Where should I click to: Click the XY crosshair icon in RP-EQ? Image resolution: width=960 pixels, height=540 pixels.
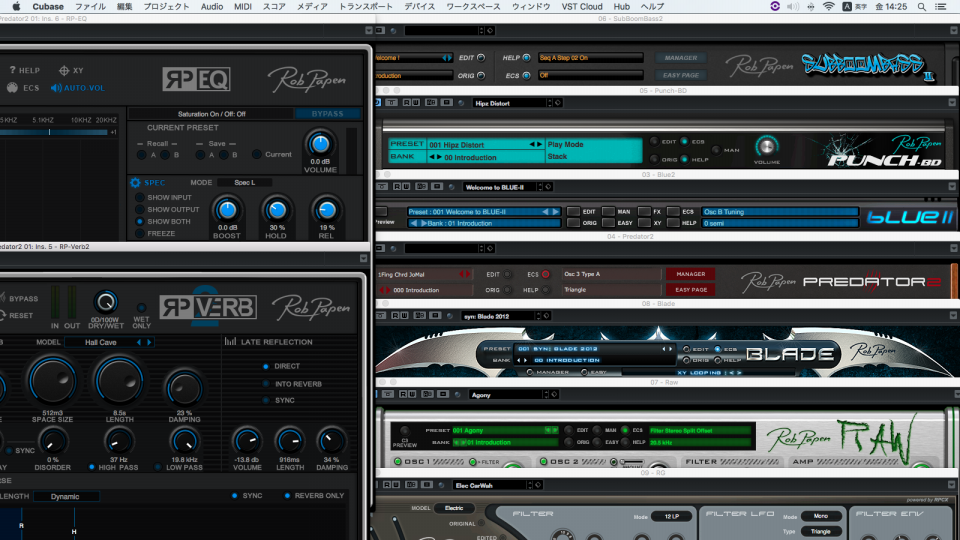click(x=64, y=70)
